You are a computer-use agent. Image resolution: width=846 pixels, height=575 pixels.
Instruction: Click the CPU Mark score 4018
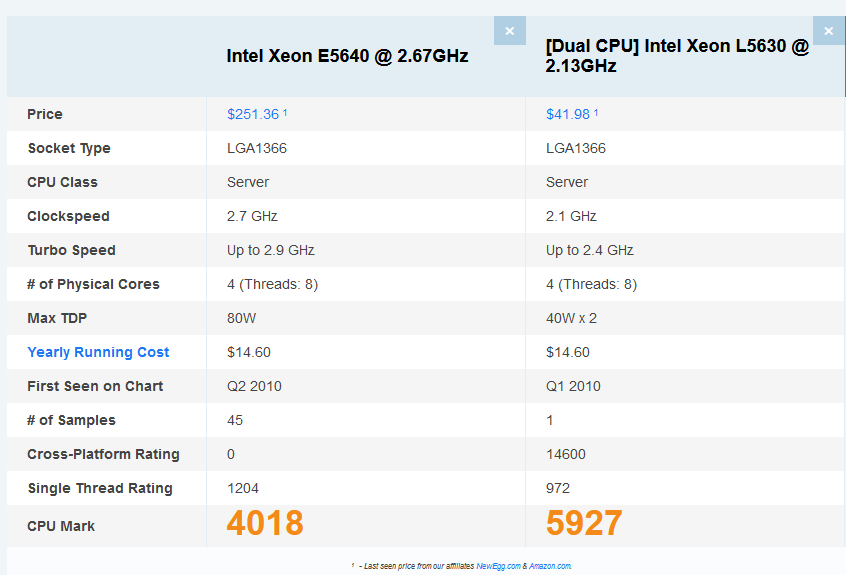pyautogui.click(x=265, y=523)
